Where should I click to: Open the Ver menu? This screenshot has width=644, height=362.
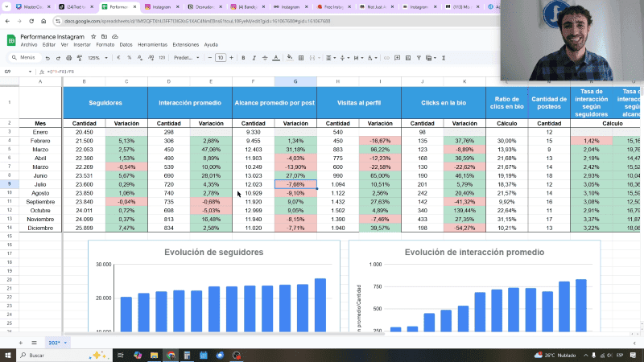(64, 45)
